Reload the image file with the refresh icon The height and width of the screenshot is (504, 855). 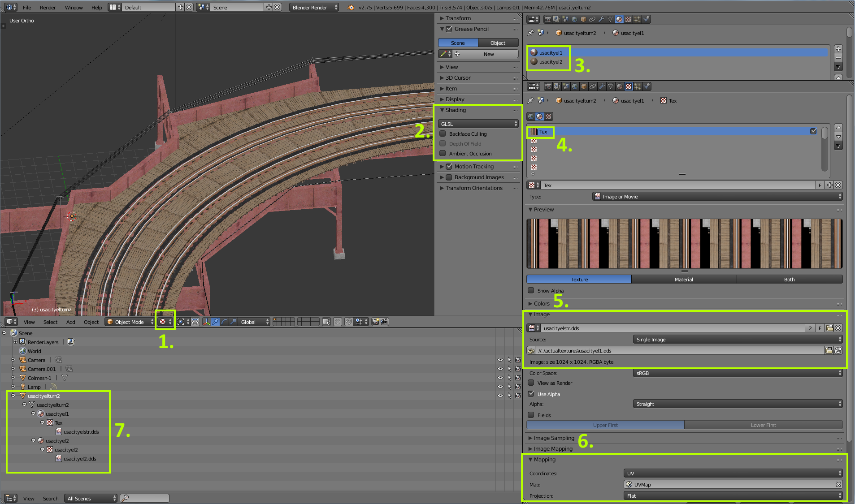click(x=838, y=350)
